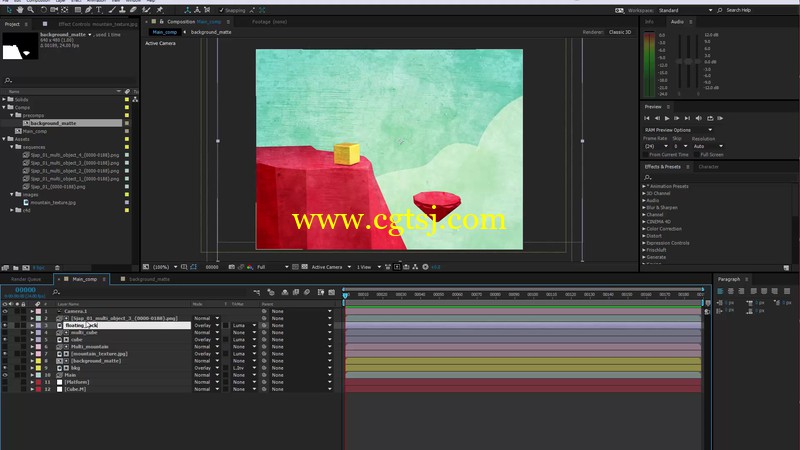This screenshot has height=450, width=800.
Task: Select the Selection arrow tool
Action: point(9,10)
